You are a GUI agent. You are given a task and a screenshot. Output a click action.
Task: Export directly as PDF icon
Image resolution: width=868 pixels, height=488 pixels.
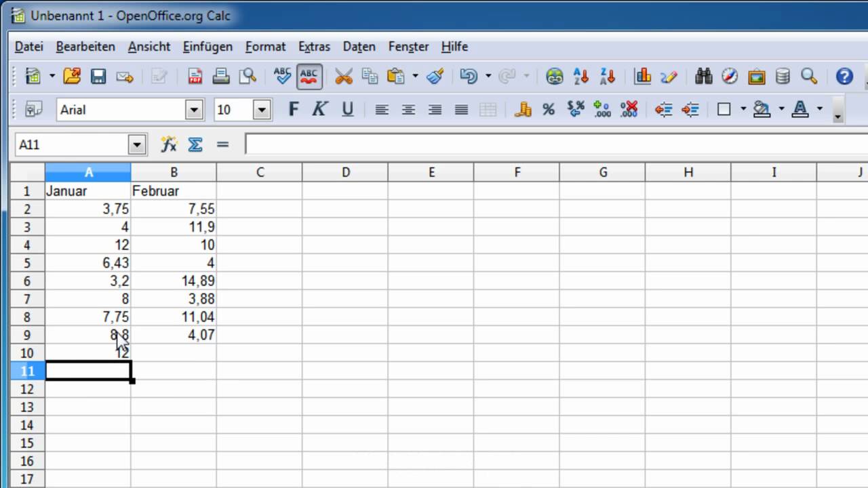[195, 76]
